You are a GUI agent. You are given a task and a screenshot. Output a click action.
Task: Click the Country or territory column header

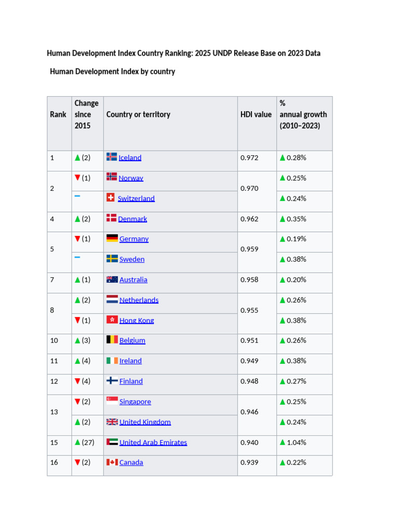(x=138, y=115)
